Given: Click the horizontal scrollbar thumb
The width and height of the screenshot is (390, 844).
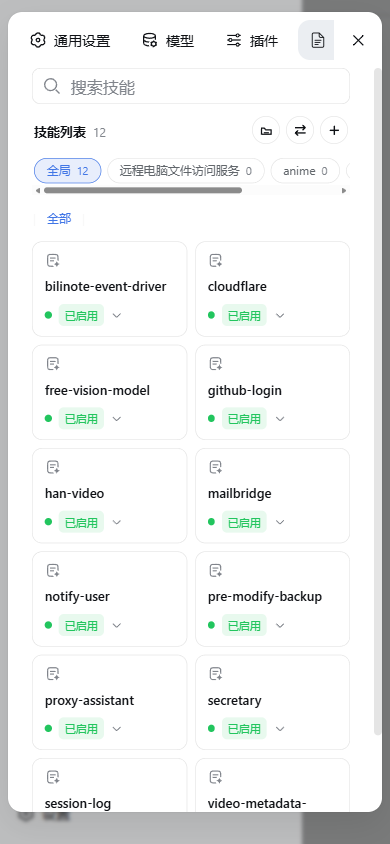Looking at the screenshot, I should point(143,190).
